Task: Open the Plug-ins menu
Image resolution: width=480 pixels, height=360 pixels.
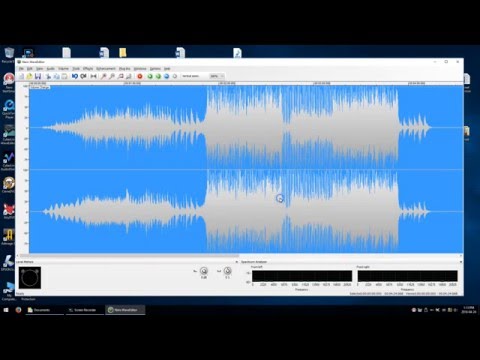Action: point(124,69)
